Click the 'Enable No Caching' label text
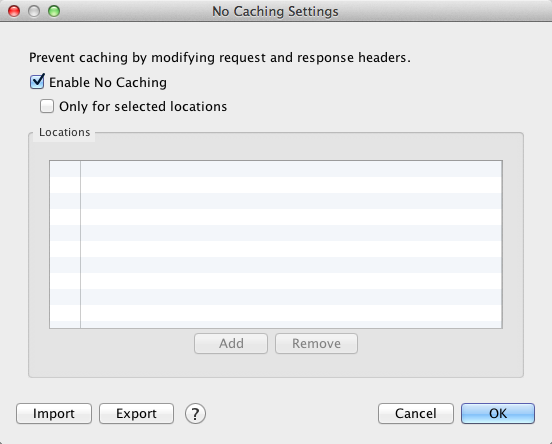Screen dimensions: 552x444 tap(108, 82)
